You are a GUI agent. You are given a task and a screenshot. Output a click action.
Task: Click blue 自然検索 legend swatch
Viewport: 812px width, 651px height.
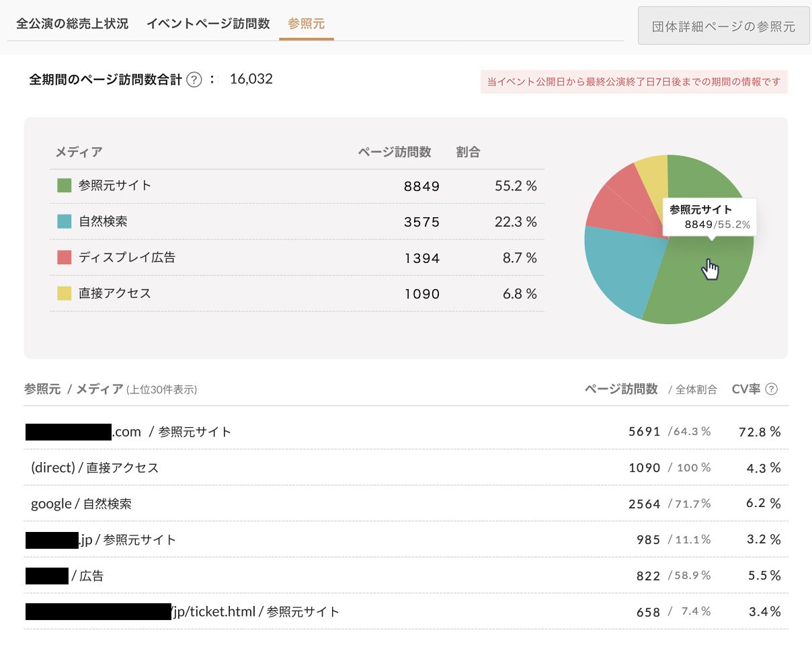point(65,221)
